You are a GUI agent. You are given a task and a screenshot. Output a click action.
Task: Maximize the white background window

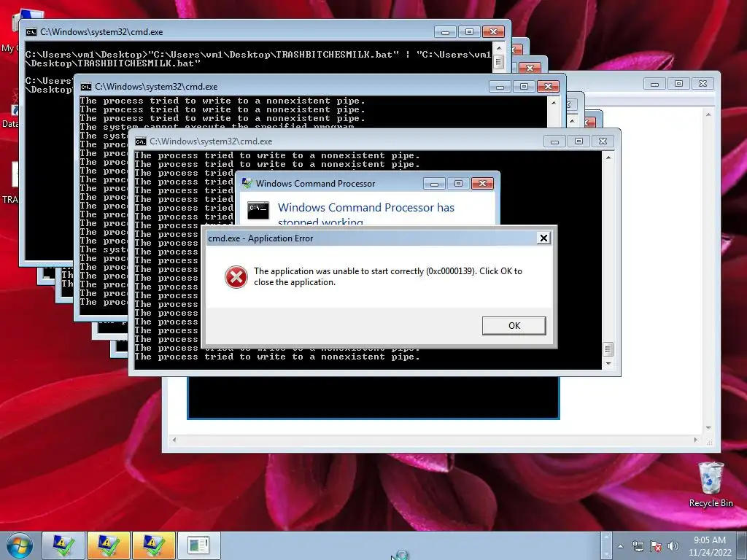tap(679, 84)
